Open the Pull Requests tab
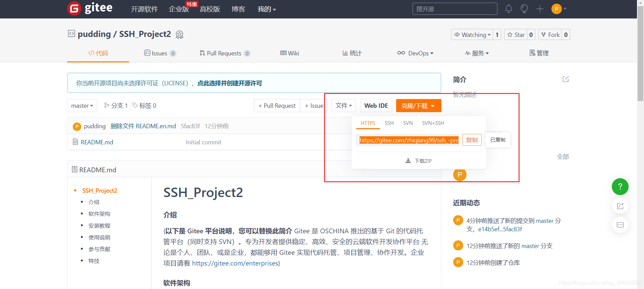This screenshot has height=289, width=644. (x=225, y=53)
